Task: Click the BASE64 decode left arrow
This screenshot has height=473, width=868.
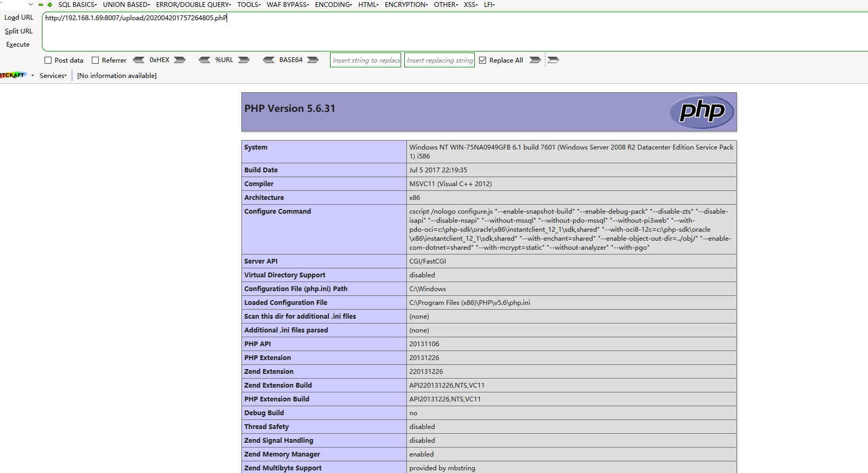Action: pos(268,60)
